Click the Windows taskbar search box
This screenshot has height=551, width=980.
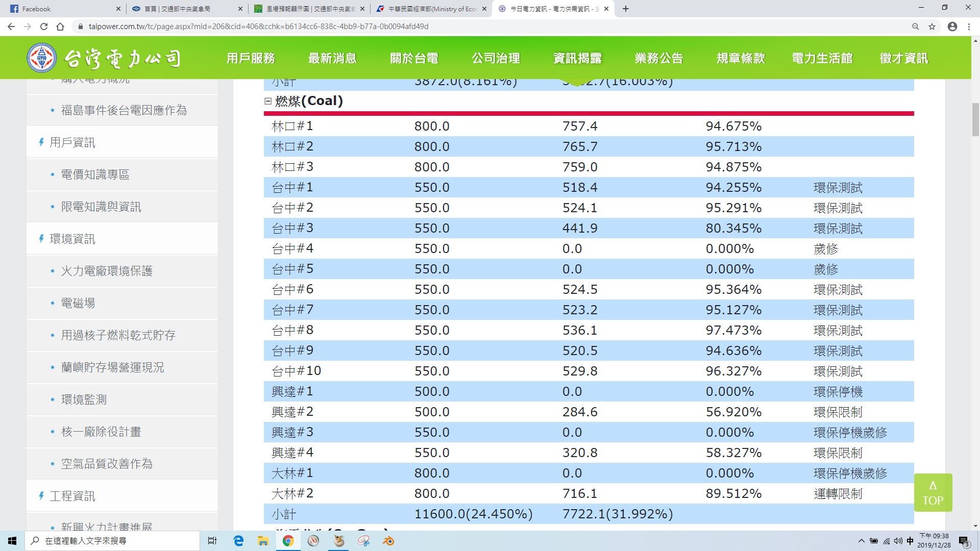(x=112, y=541)
